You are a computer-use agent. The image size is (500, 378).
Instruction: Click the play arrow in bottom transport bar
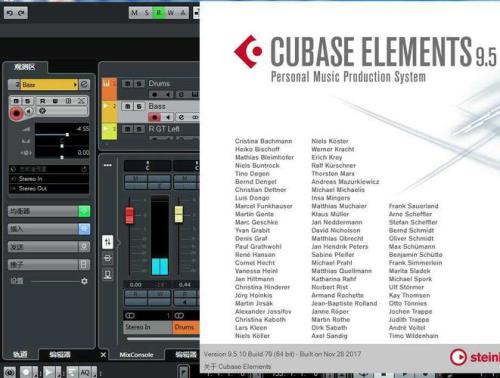49,372
